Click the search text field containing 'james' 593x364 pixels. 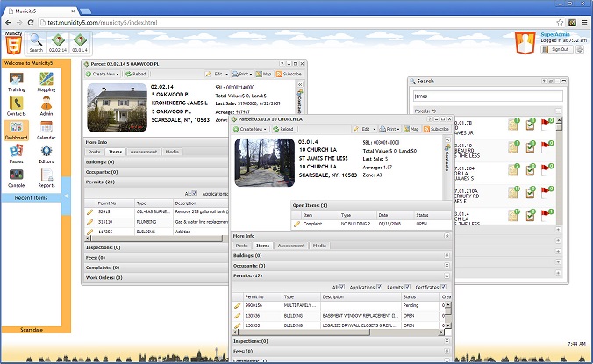tap(487, 97)
